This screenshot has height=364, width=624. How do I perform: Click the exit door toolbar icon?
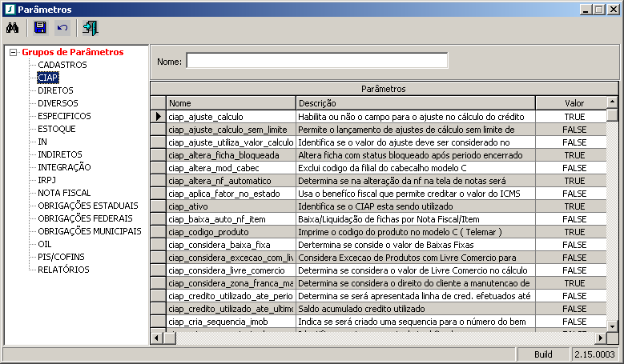[x=90, y=28]
